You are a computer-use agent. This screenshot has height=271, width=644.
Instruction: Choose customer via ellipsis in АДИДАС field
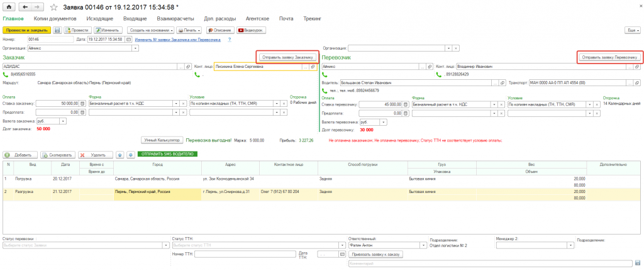182,66
